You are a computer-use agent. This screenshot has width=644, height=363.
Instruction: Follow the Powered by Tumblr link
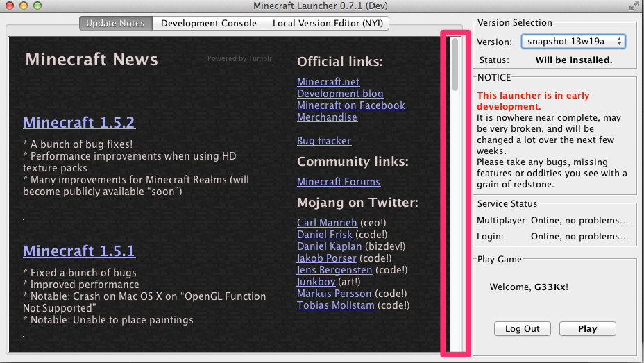pos(240,59)
